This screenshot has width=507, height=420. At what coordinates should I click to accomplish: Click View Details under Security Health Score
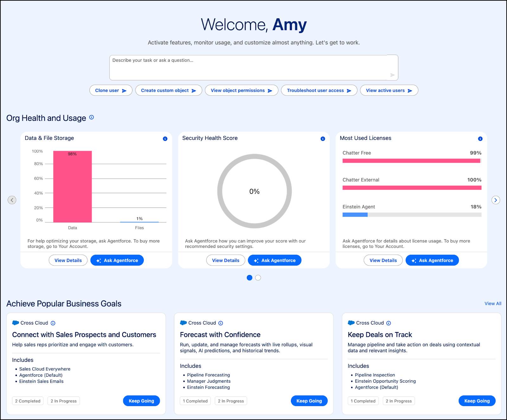[226, 260]
